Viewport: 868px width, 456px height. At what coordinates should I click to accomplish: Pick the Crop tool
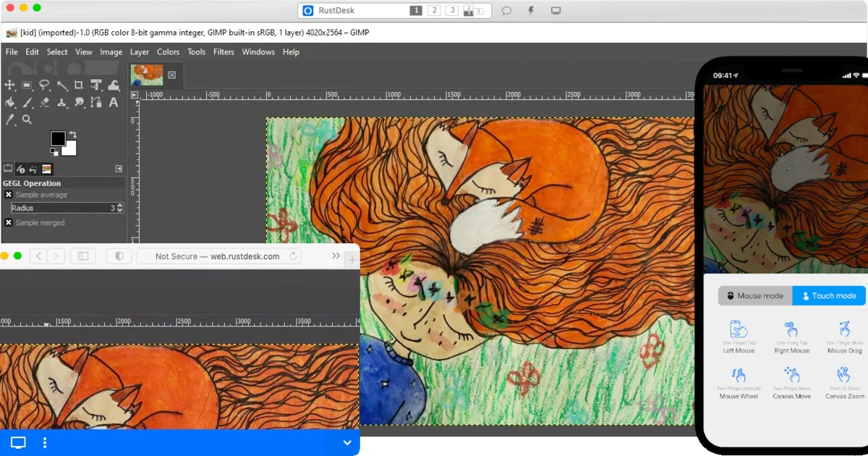coord(79,85)
